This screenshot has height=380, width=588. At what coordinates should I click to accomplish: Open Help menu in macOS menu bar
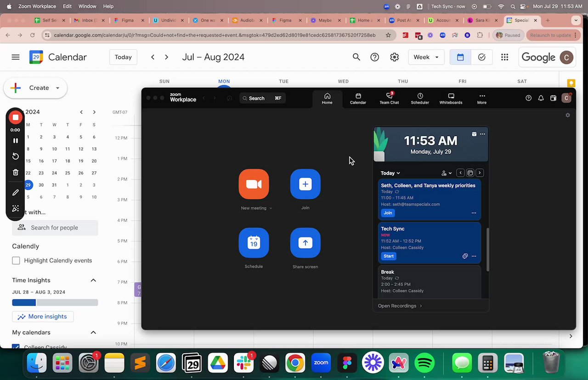(x=108, y=6)
